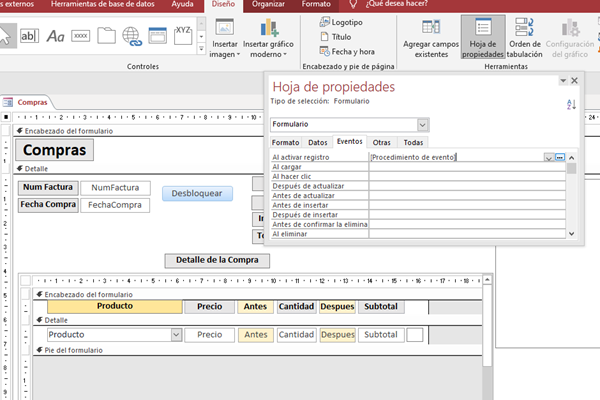Screen dimensions: 600x400
Task: Select the text box control (ab|)
Action: (30, 36)
